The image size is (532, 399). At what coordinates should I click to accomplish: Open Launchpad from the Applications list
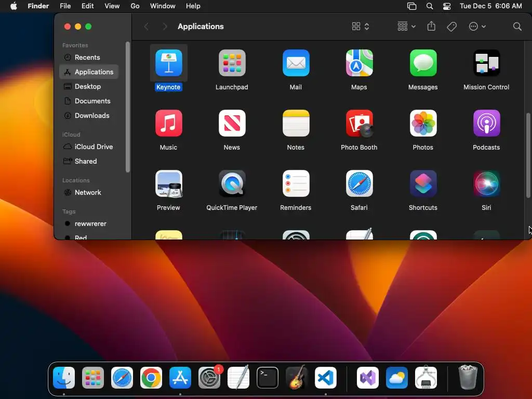point(232,63)
